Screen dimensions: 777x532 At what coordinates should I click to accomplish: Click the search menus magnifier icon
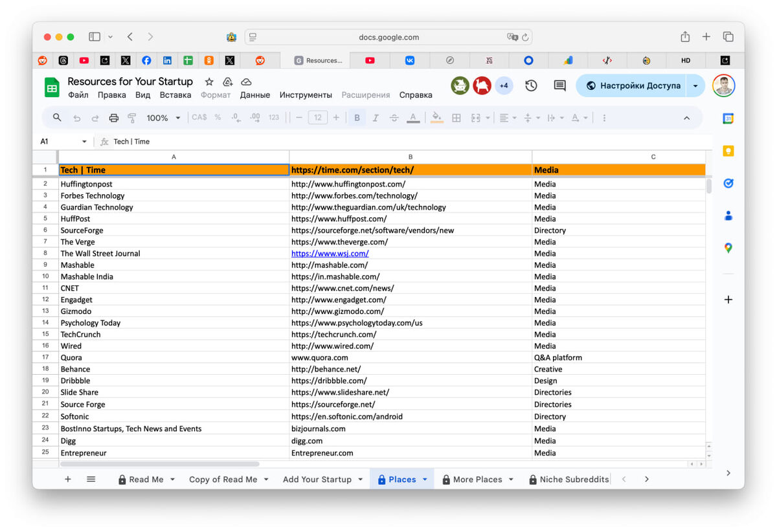click(x=57, y=118)
